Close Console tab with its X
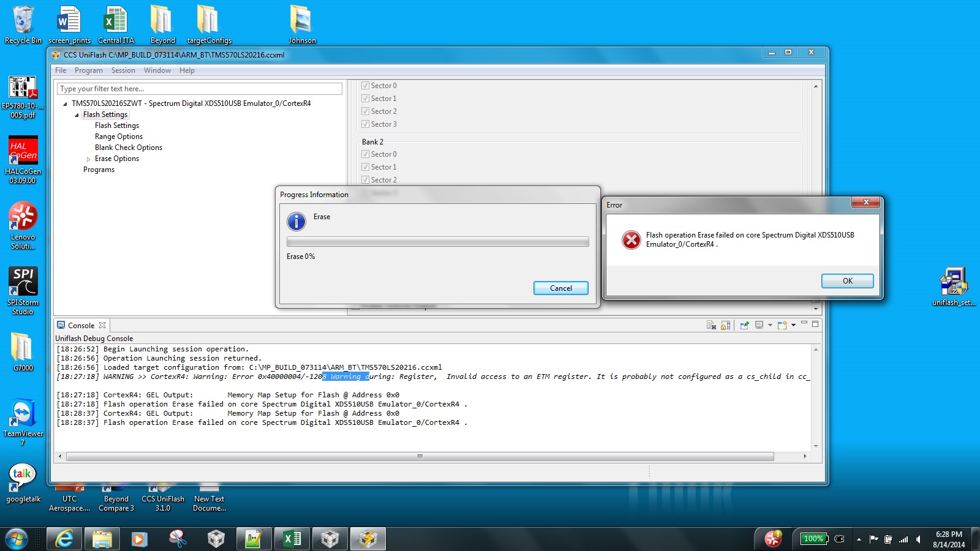Screen dimensions: 980x551 pos(102,325)
